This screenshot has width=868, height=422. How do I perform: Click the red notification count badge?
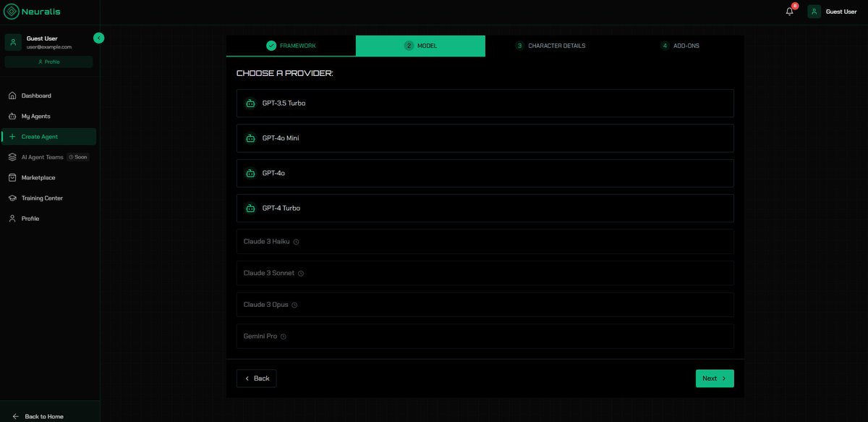coord(795,6)
